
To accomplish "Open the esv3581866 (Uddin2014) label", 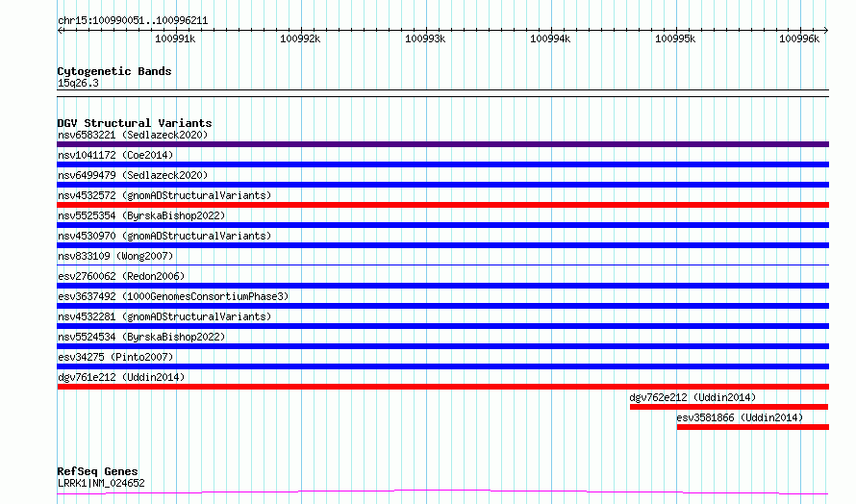I will coord(740,417).
